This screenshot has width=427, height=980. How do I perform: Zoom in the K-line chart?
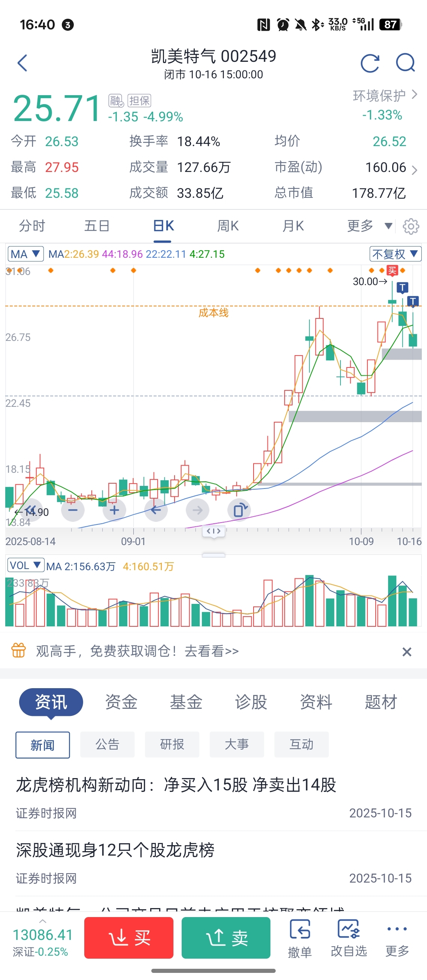115,510
